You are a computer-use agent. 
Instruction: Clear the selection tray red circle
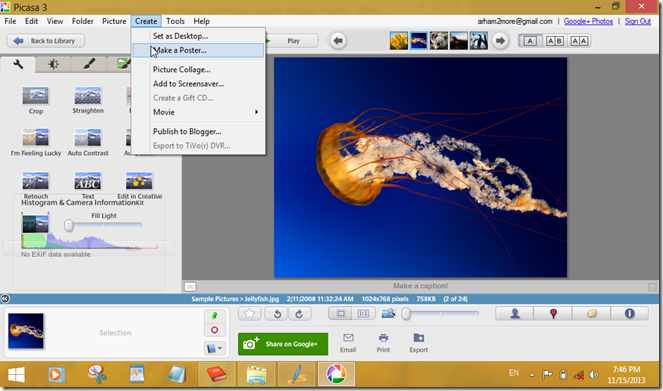pyautogui.click(x=214, y=330)
